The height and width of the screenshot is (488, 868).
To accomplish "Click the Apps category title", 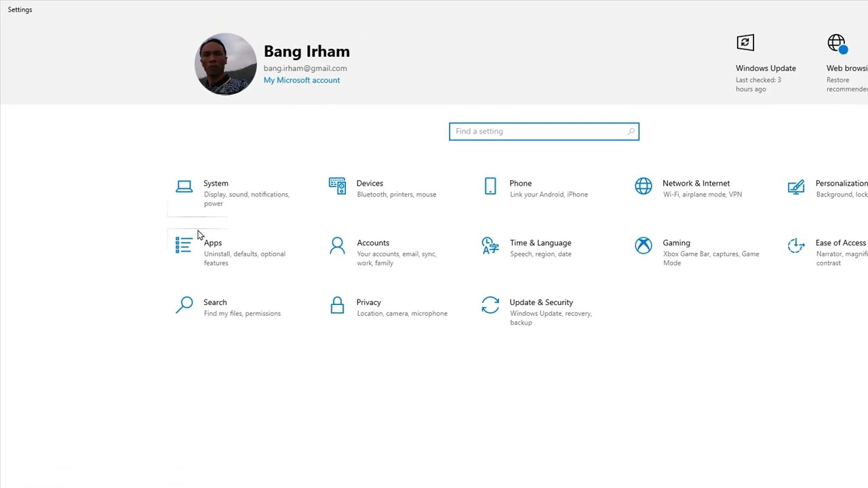I will coord(213,243).
